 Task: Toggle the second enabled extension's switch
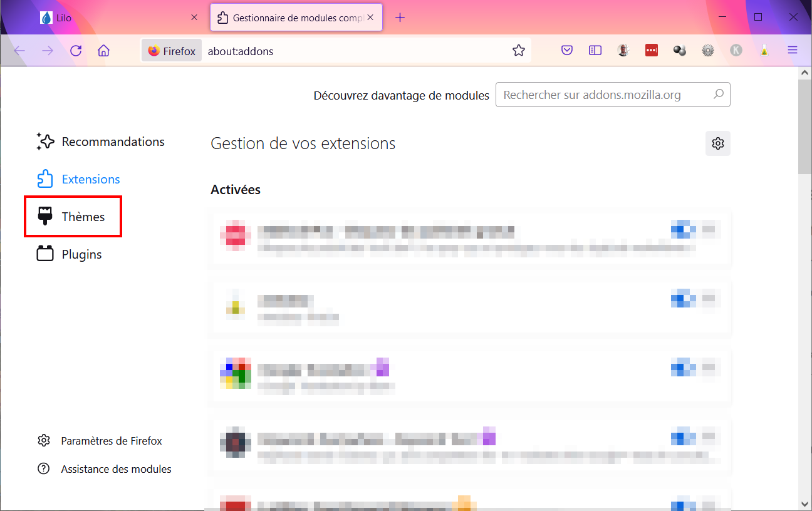click(684, 299)
